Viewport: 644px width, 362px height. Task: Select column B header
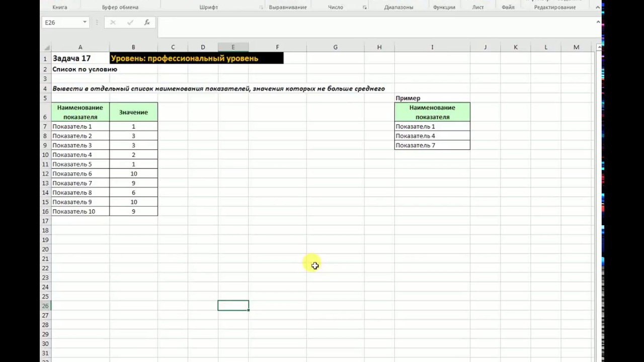pyautogui.click(x=133, y=47)
